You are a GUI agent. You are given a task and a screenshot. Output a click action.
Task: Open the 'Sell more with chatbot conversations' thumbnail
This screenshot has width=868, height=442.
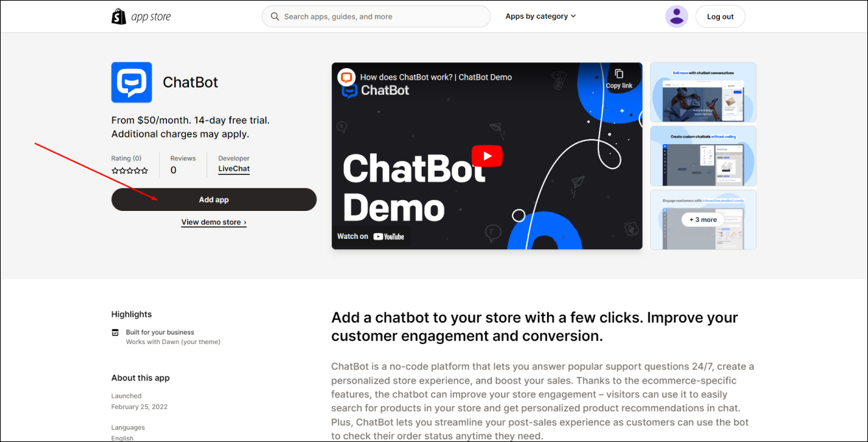coord(703,92)
